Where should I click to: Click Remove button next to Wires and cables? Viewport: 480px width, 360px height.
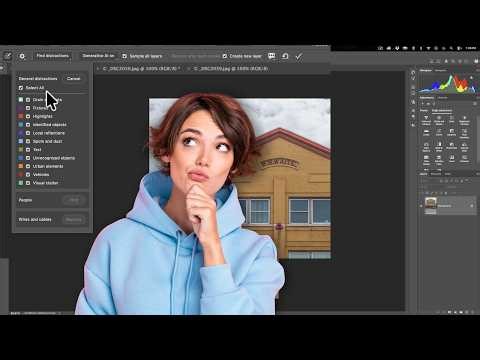[74, 220]
